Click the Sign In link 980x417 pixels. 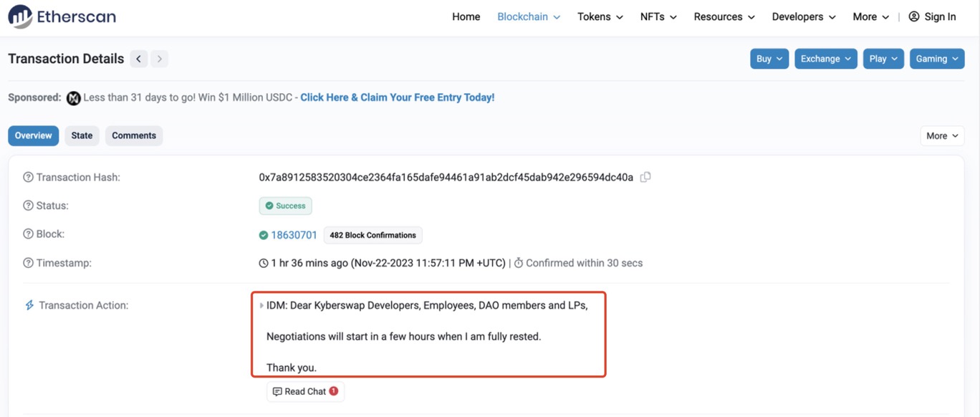[932, 16]
